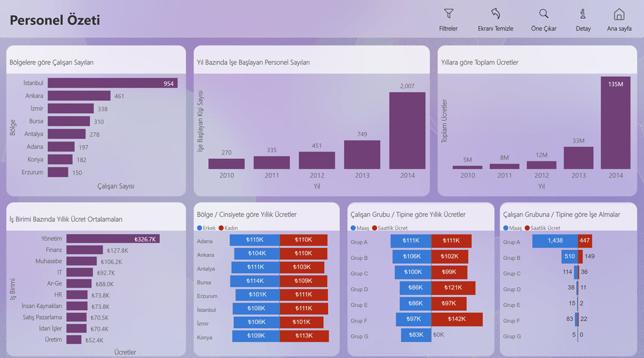The image size is (644, 358).
Task: Click Çalışan Grubuna / Tipine göre İşe Almalar title
Action: pos(561,215)
